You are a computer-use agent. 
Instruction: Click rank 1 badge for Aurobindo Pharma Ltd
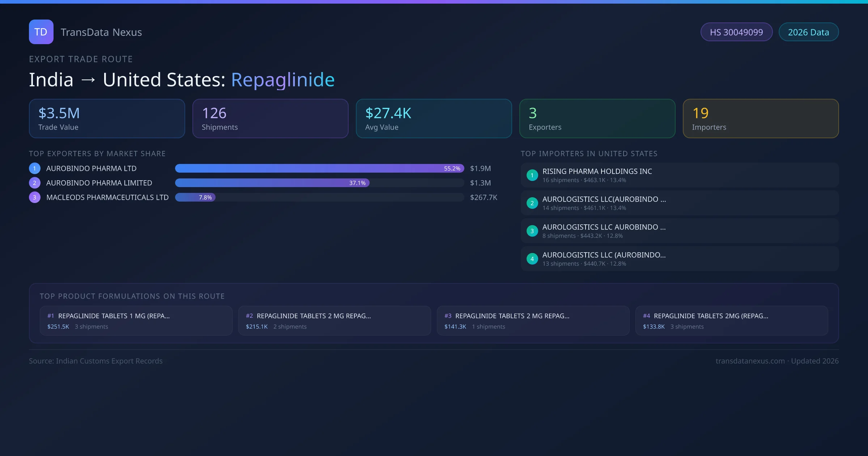tap(35, 168)
